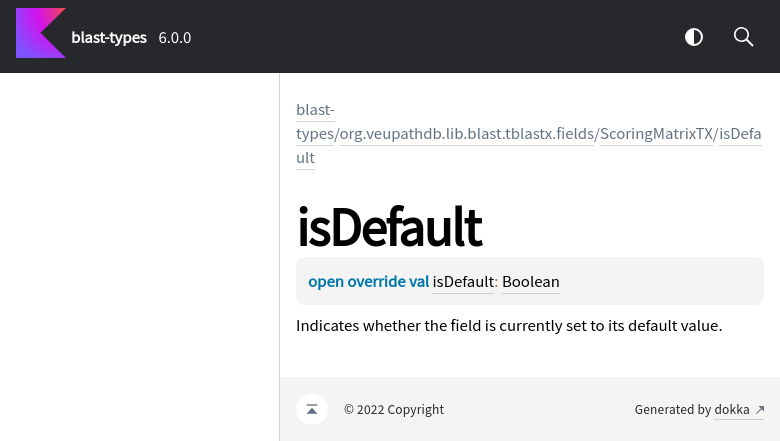
Task: Click the 'Generated by' footer text
Action: click(672, 410)
